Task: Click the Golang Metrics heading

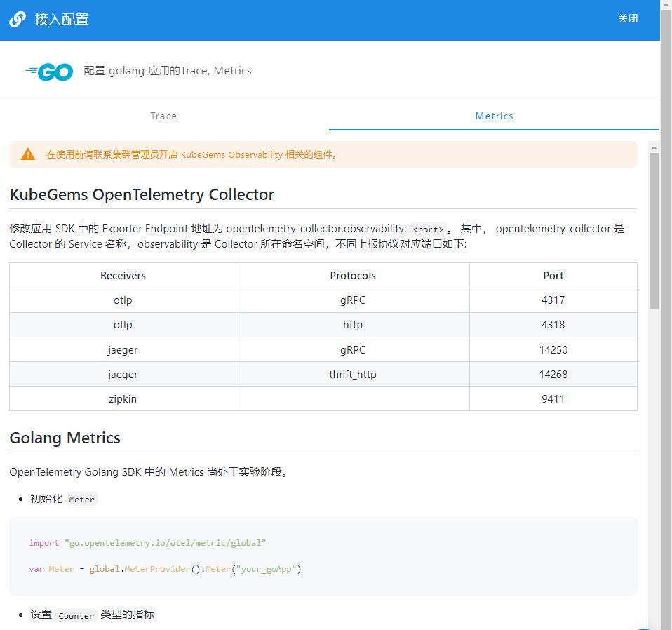Action: tap(65, 438)
